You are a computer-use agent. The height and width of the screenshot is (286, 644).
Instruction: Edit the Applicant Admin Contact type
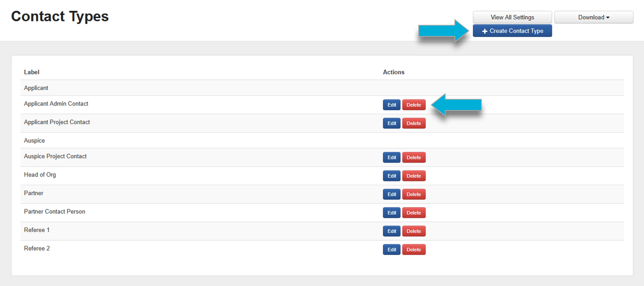pos(391,105)
